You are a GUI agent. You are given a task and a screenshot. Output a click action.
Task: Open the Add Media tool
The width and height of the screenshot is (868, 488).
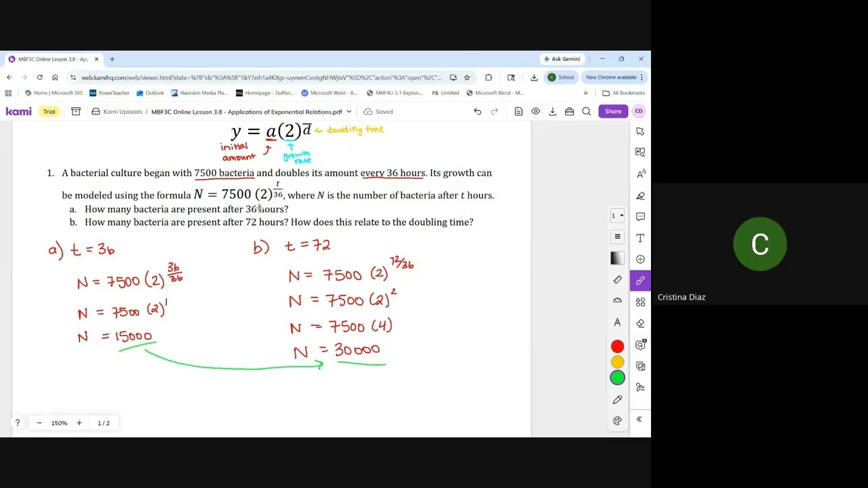pos(640,345)
